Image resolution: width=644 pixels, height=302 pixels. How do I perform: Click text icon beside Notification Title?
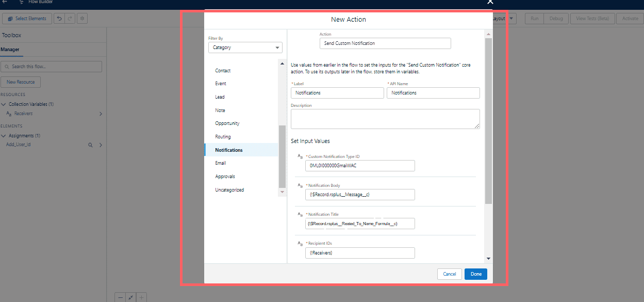coord(300,214)
